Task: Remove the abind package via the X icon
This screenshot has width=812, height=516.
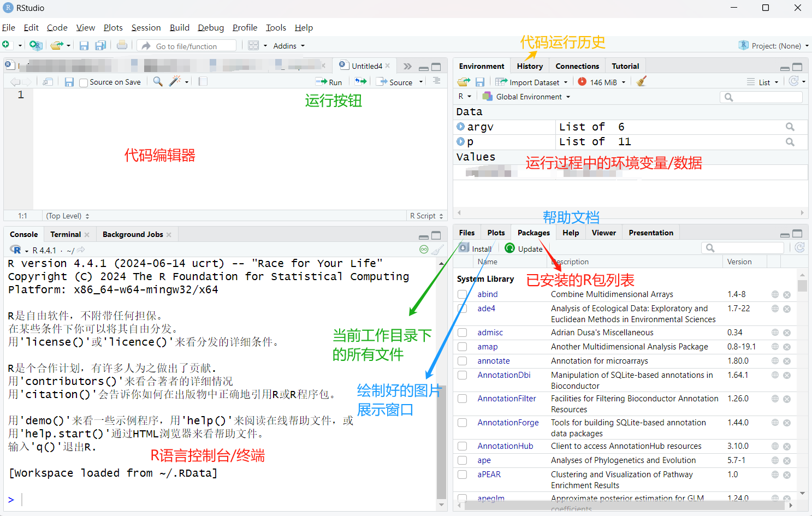Action: pyautogui.click(x=787, y=295)
